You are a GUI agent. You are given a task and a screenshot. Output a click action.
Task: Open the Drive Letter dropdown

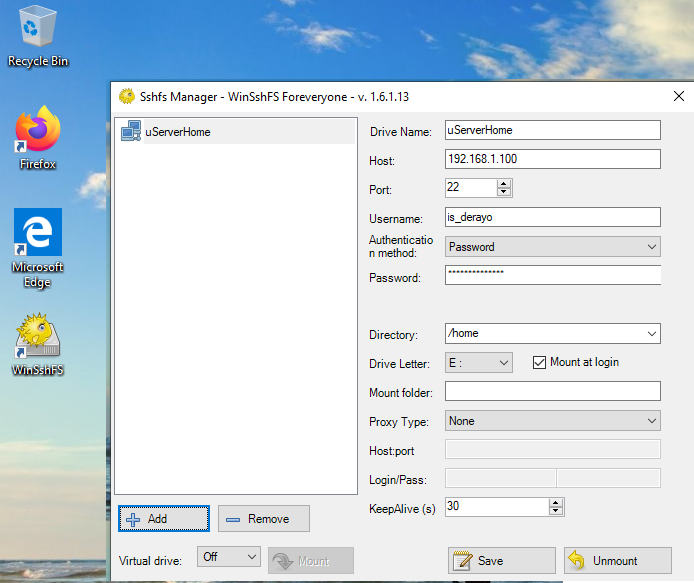pos(503,363)
